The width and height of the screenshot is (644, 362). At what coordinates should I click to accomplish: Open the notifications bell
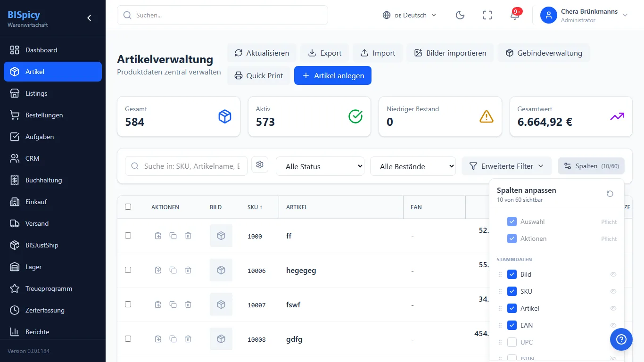[515, 15]
